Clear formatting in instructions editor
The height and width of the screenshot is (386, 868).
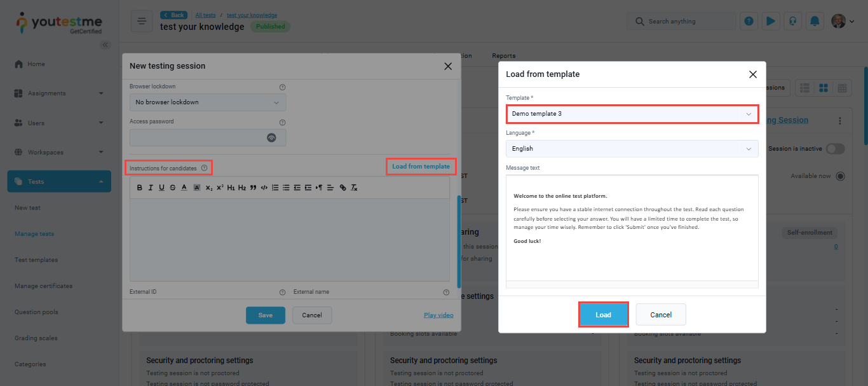click(355, 188)
